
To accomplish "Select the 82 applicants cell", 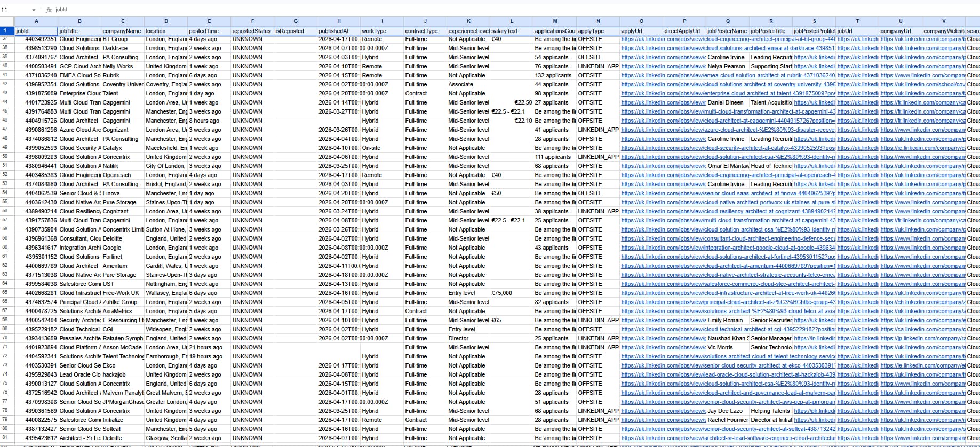I will 555,302.
